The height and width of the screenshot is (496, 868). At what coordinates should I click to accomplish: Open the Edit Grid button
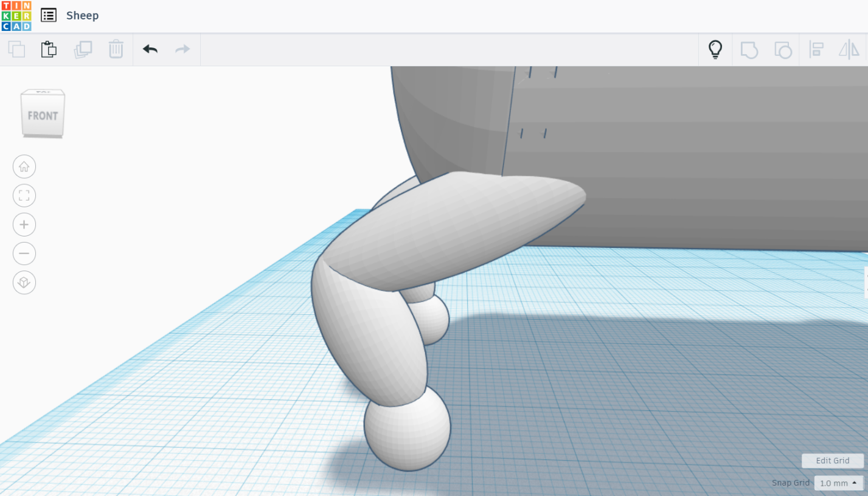[x=833, y=461]
